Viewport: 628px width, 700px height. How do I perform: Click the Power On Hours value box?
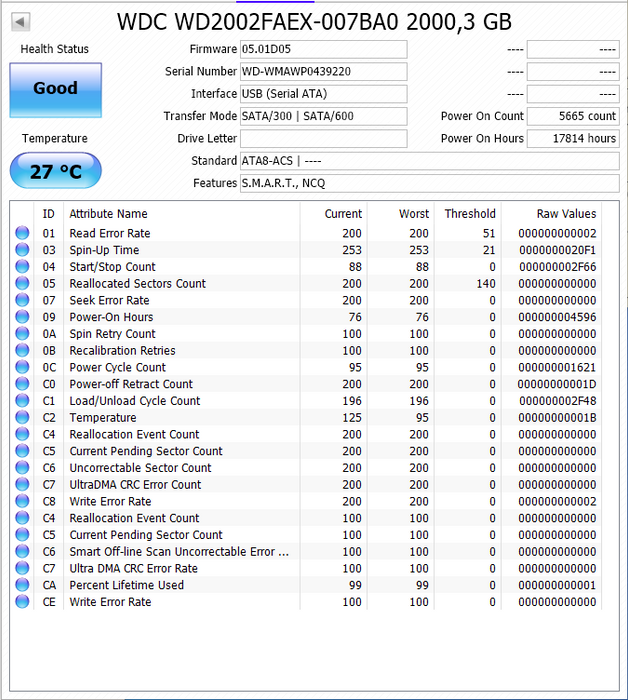point(573,139)
